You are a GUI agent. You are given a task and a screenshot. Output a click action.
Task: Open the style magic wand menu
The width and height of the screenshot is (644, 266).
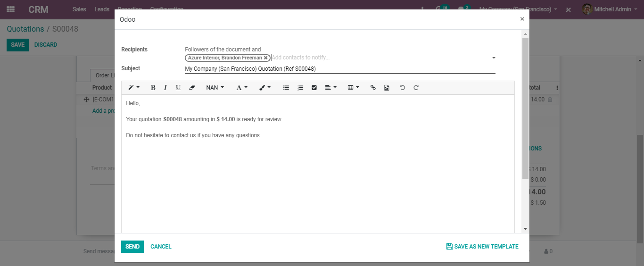click(134, 88)
